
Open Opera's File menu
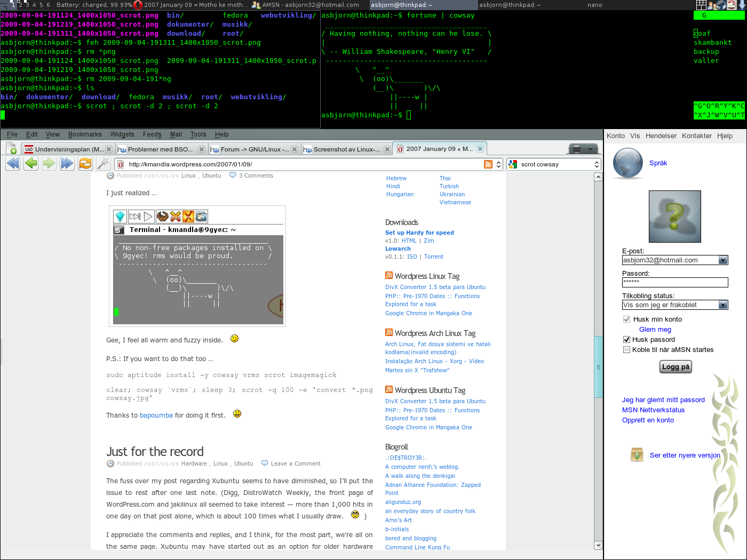pyautogui.click(x=12, y=134)
